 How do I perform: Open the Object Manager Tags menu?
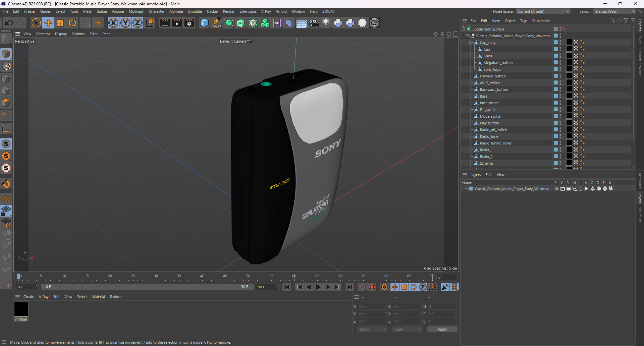[524, 21]
